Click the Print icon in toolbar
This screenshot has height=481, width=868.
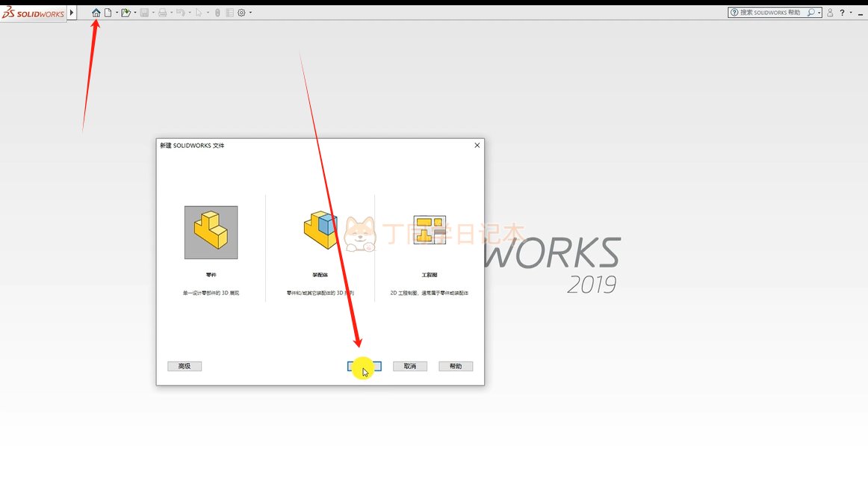[162, 12]
